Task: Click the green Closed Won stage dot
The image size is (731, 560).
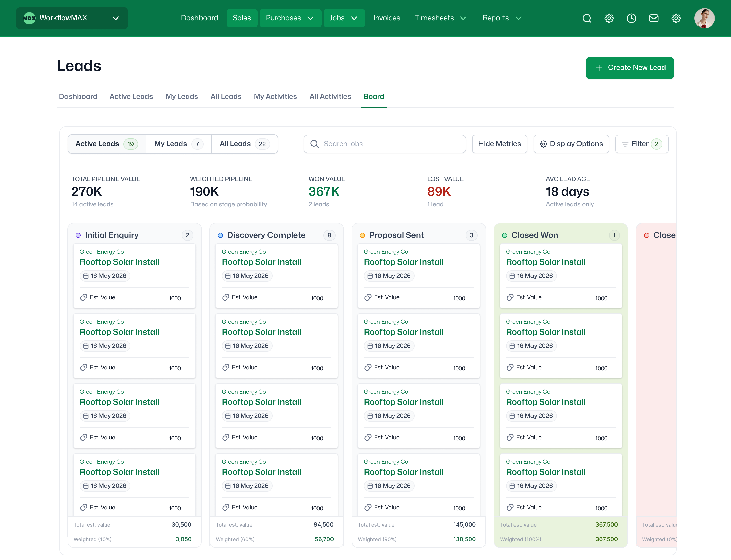Action: pos(504,235)
